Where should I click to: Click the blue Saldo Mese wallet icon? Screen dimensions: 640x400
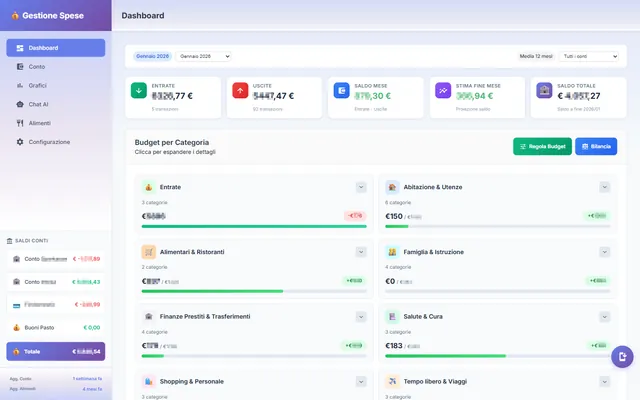[x=342, y=91]
